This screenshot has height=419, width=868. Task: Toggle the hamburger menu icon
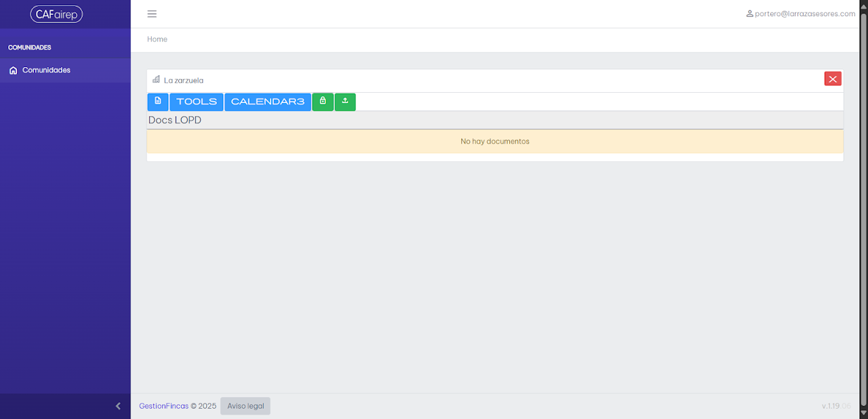[152, 14]
